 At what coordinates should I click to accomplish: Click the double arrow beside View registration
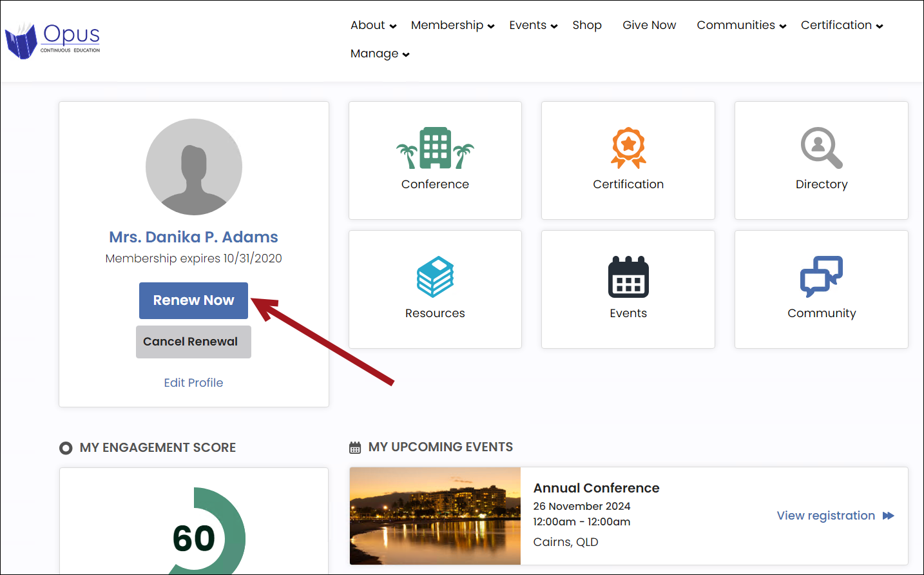(889, 516)
